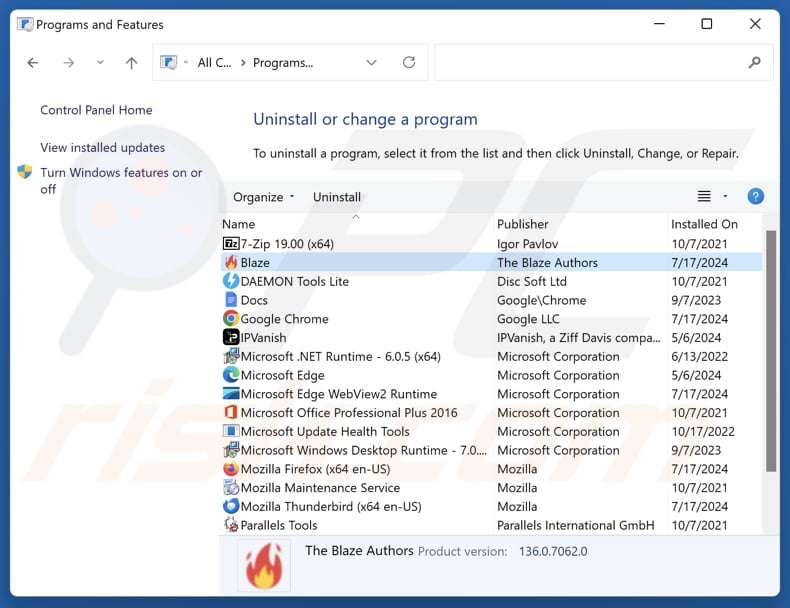Click the control panel icon in address bar
This screenshot has height=608, width=790.
[x=168, y=62]
